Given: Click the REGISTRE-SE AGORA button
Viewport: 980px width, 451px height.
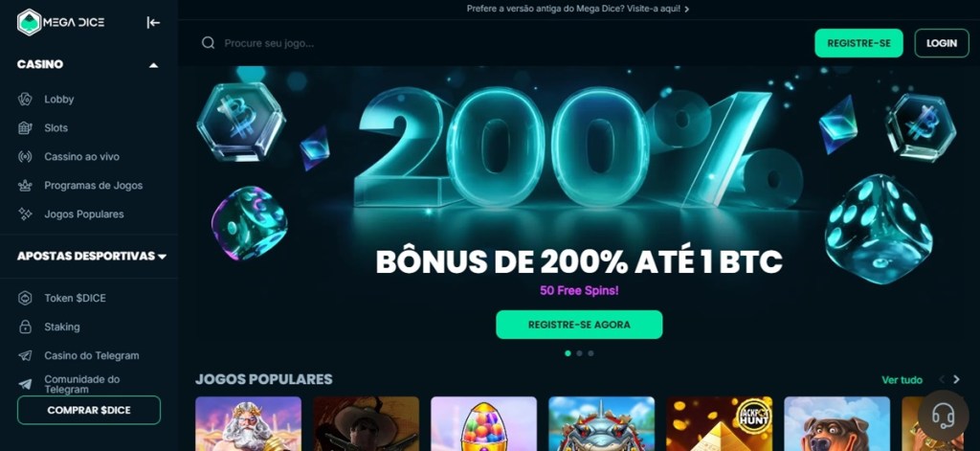Looking at the screenshot, I should point(579,325).
